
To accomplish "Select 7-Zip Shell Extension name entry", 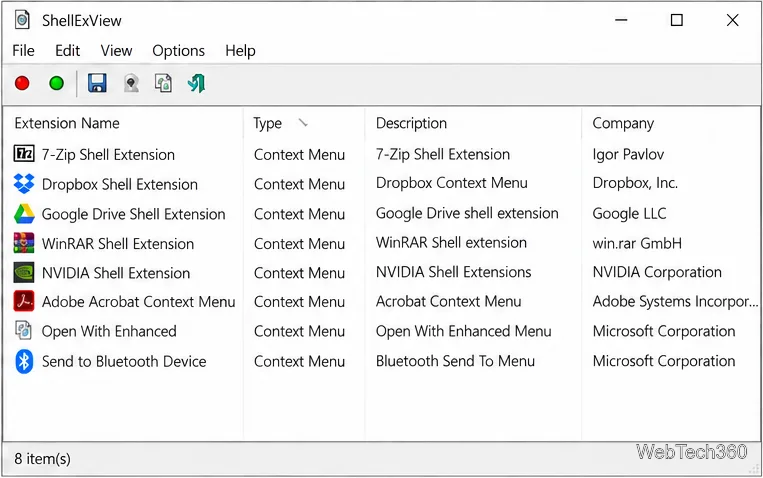I will (108, 155).
